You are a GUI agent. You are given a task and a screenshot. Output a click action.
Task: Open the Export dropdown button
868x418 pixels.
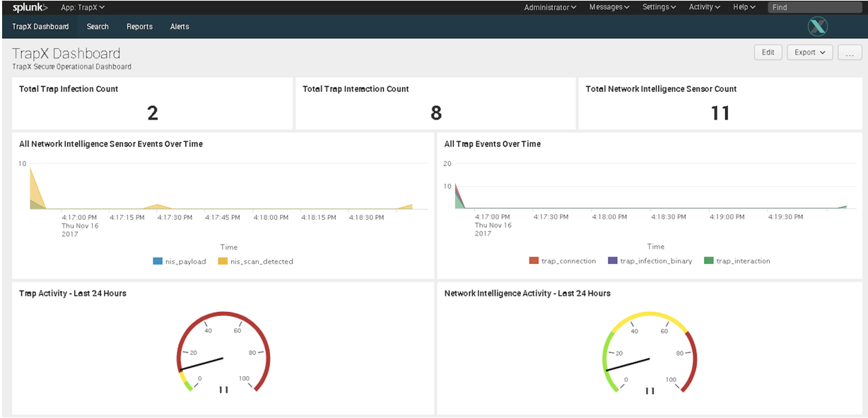click(x=809, y=52)
